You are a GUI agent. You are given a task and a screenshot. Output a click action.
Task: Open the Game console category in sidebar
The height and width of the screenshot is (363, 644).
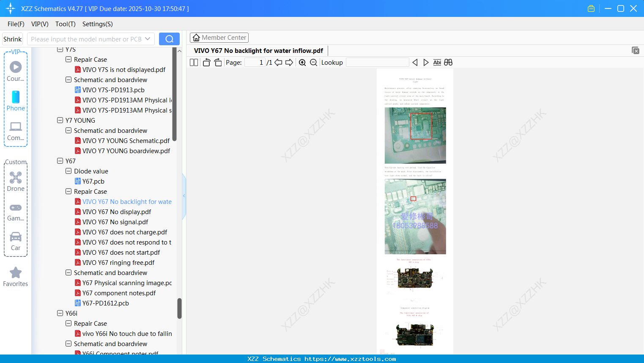(x=16, y=212)
